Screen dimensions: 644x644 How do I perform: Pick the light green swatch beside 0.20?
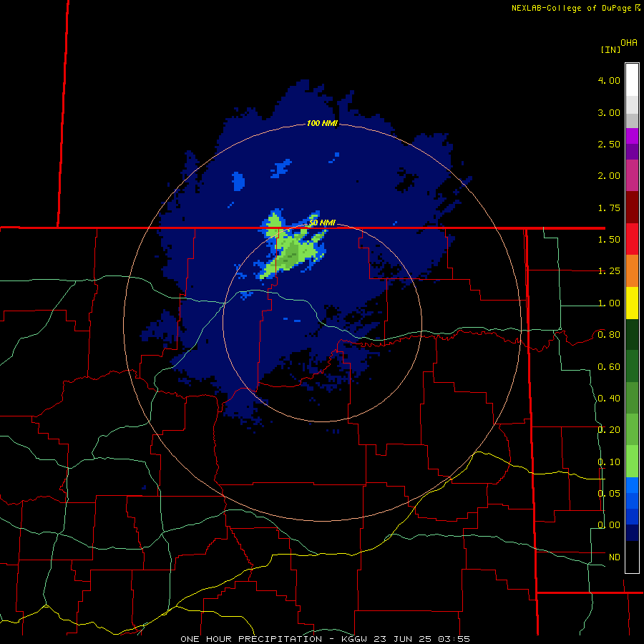pyautogui.click(x=632, y=429)
